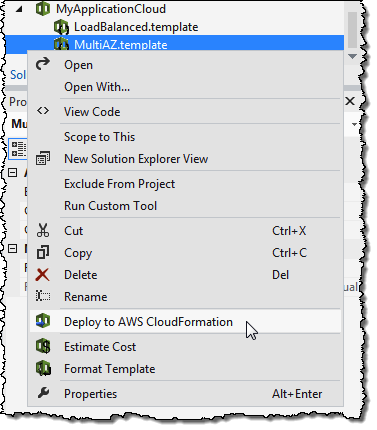Click the Ctrl+X shortcut text

pyautogui.click(x=289, y=231)
